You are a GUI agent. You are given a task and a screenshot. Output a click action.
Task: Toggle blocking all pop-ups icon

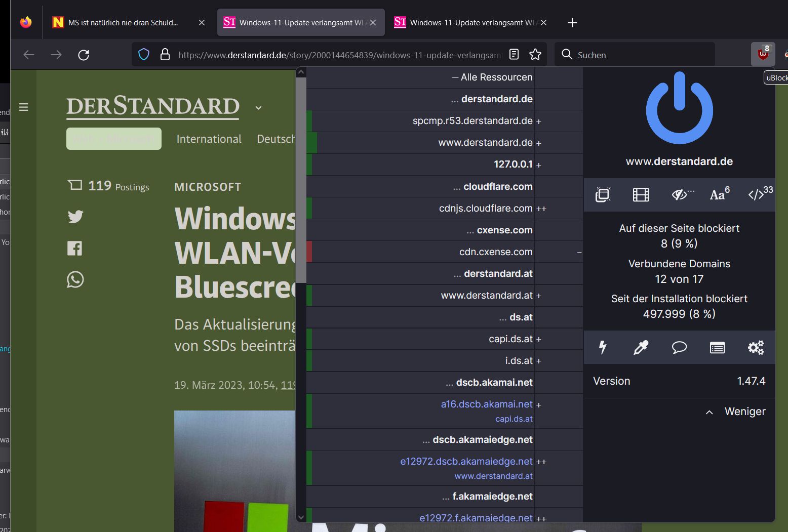(x=603, y=195)
